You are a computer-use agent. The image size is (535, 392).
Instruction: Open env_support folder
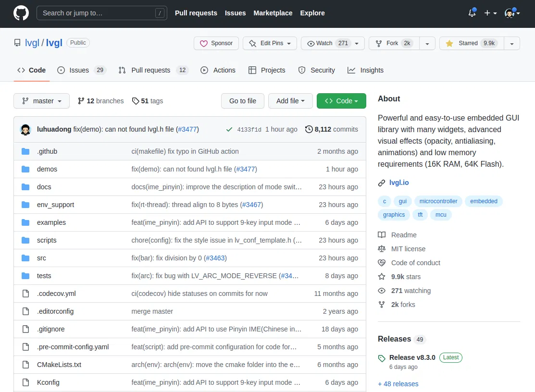[56, 205]
